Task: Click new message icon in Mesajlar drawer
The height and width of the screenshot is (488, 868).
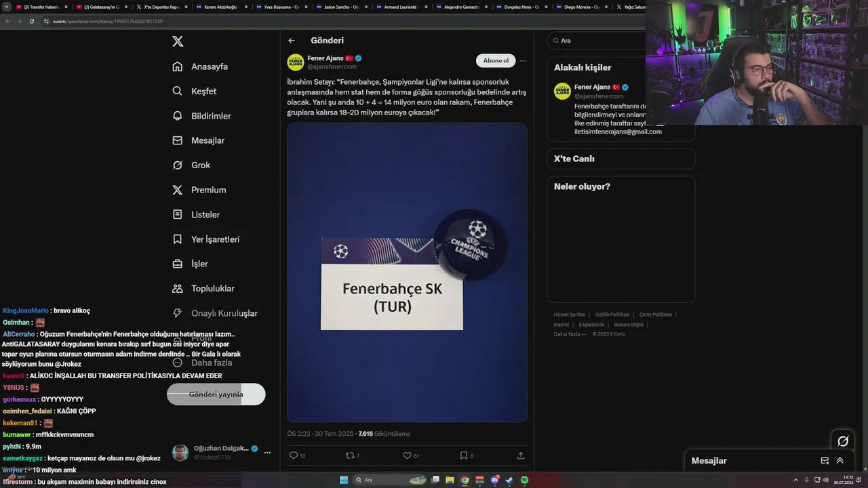Action: pos(825,460)
